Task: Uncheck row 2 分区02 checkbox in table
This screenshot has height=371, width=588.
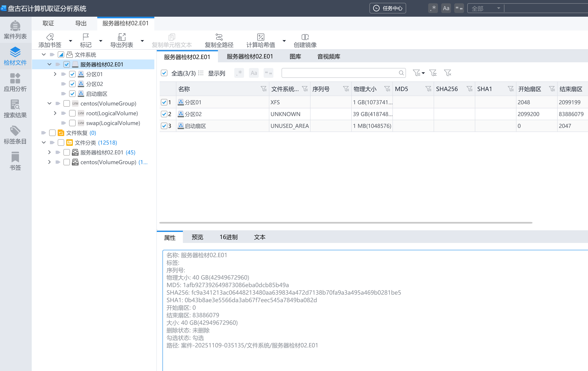Action: (164, 114)
